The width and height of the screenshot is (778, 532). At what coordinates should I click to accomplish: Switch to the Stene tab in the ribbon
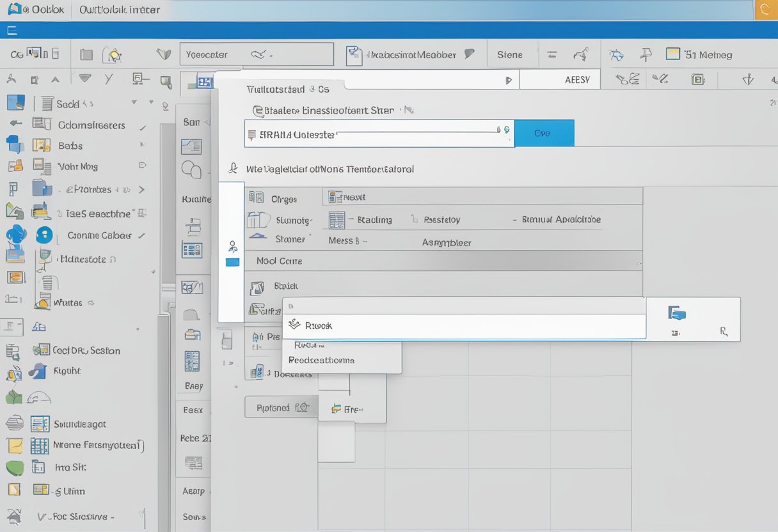pyautogui.click(x=512, y=54)
